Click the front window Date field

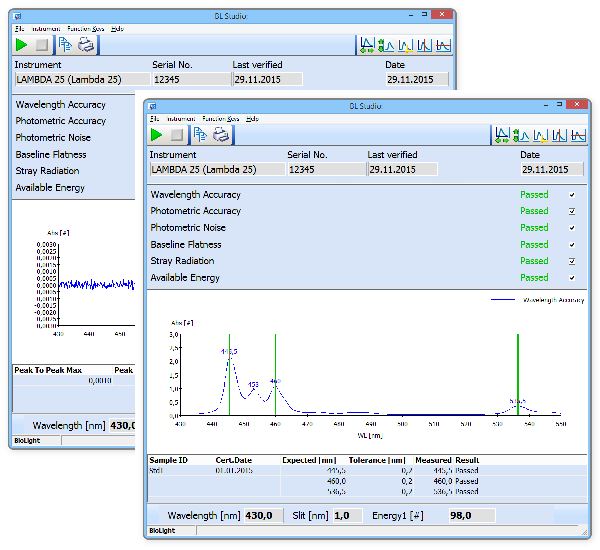click(552, 170)
